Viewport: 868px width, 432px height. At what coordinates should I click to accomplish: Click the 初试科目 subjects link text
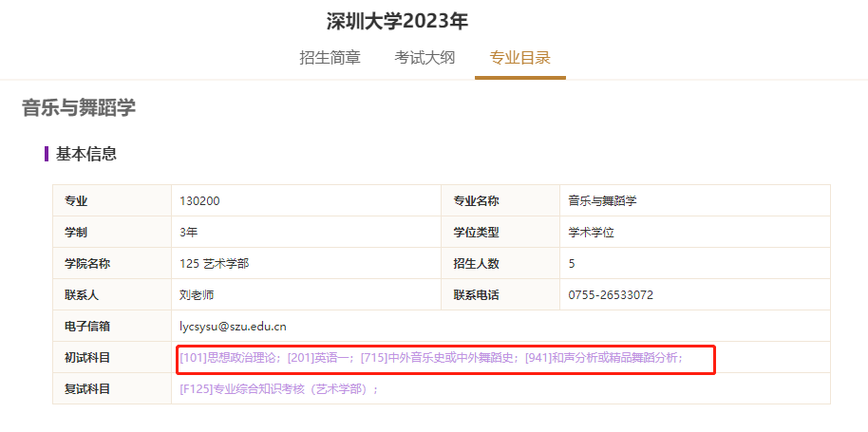click(431, 358)
